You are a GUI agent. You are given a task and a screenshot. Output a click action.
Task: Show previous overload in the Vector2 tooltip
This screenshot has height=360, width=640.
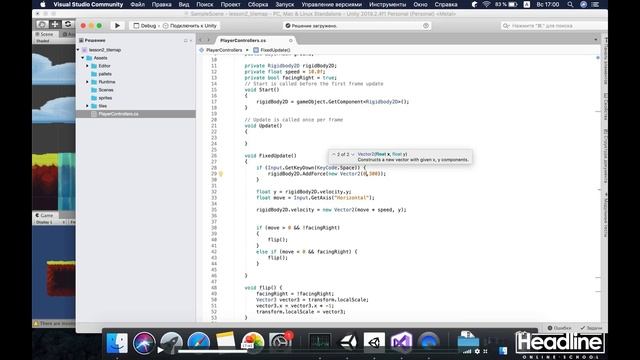333,154
